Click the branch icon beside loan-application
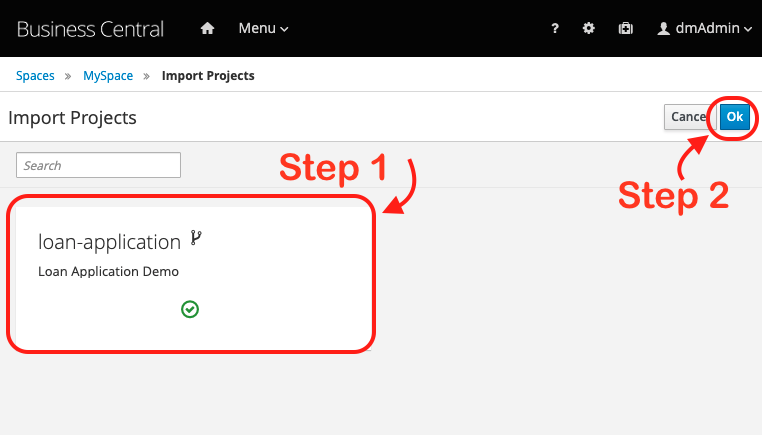762x435 pixels. click(x=195, y=239)
